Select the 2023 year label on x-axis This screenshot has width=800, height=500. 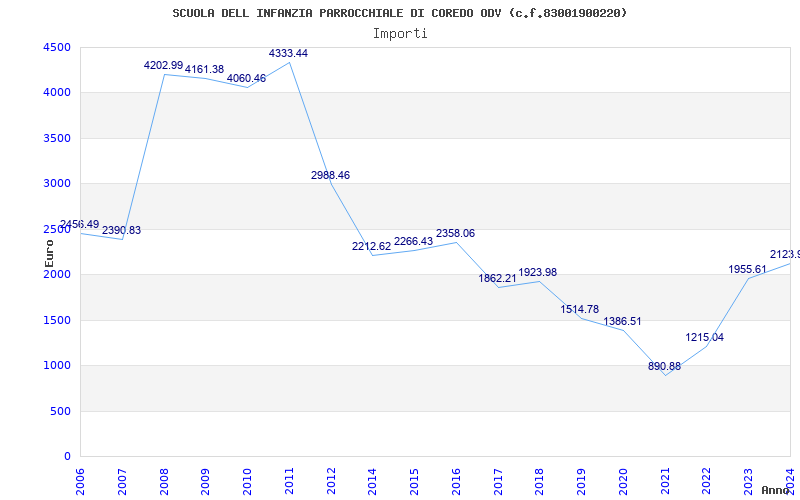(748, 481)
